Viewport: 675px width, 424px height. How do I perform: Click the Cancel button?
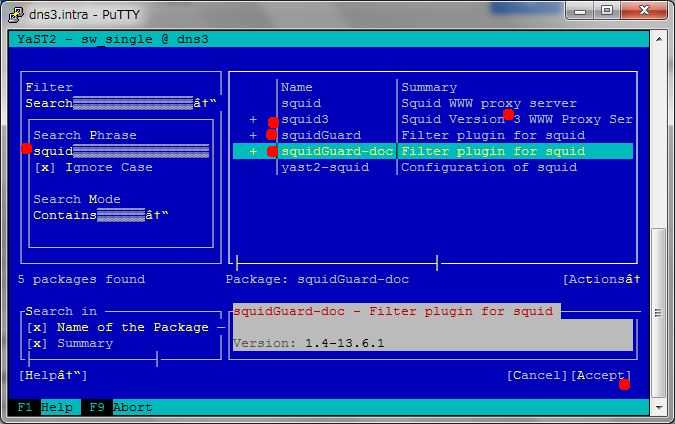[x=537, y=375]
